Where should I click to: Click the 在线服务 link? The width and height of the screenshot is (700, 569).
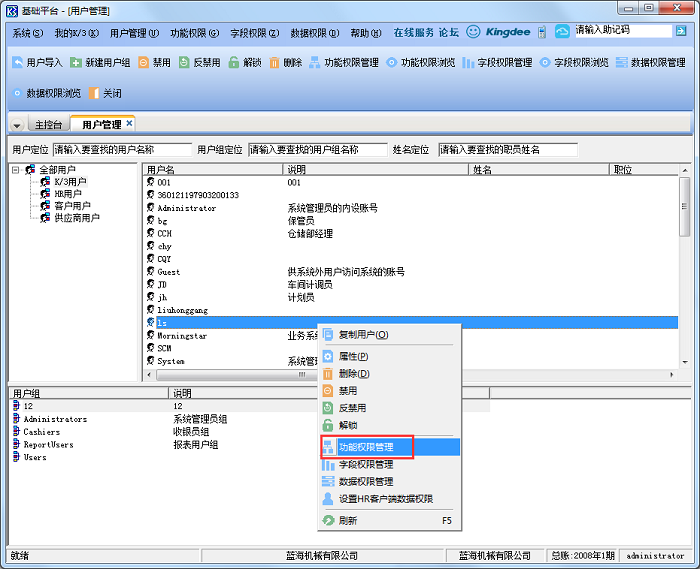[x=411, y=32]
